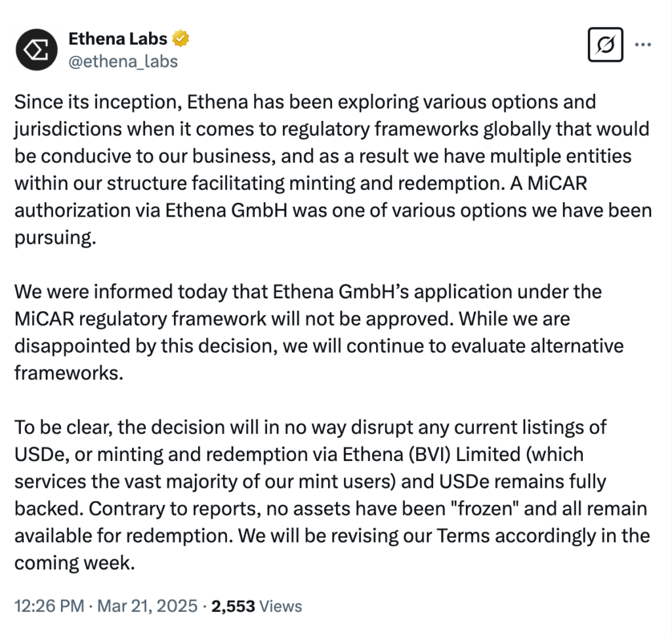Open the Grok slashed-square icon
The width and height of the screenshot is (672, 635).
pos(604,45)
